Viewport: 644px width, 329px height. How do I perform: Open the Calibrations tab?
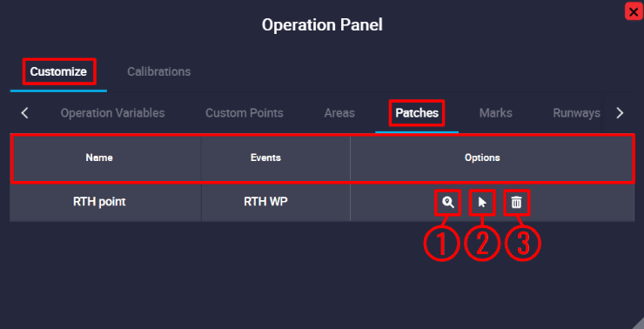[x=159, y=71]
